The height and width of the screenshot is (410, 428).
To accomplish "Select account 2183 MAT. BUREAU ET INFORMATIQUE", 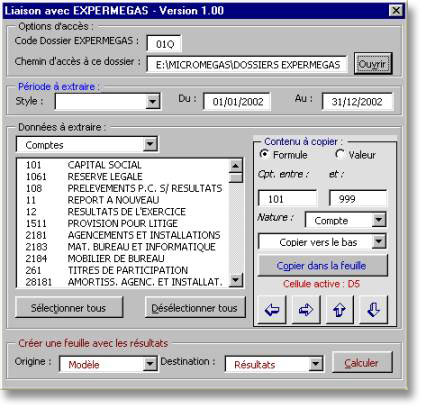I will coord(123,247).
